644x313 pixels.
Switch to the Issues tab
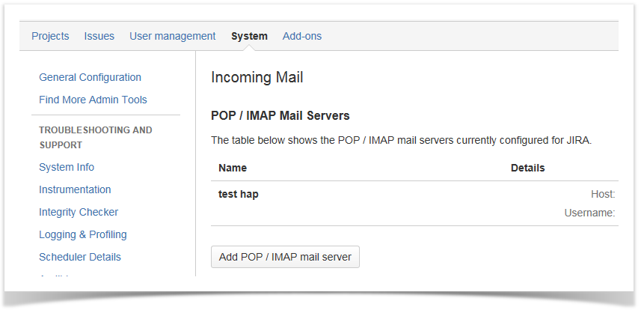pos(99,36)
